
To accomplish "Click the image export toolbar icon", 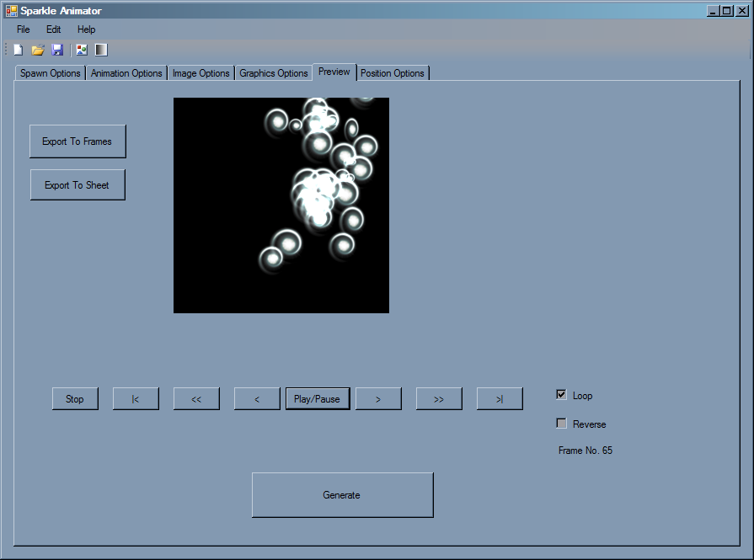I will click(x=81, y=49).
